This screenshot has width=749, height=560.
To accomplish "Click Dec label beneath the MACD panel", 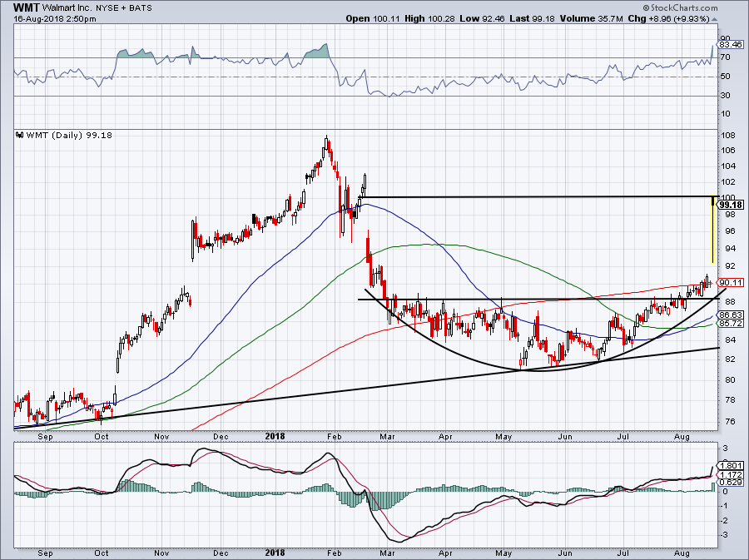I will [221, 553].
